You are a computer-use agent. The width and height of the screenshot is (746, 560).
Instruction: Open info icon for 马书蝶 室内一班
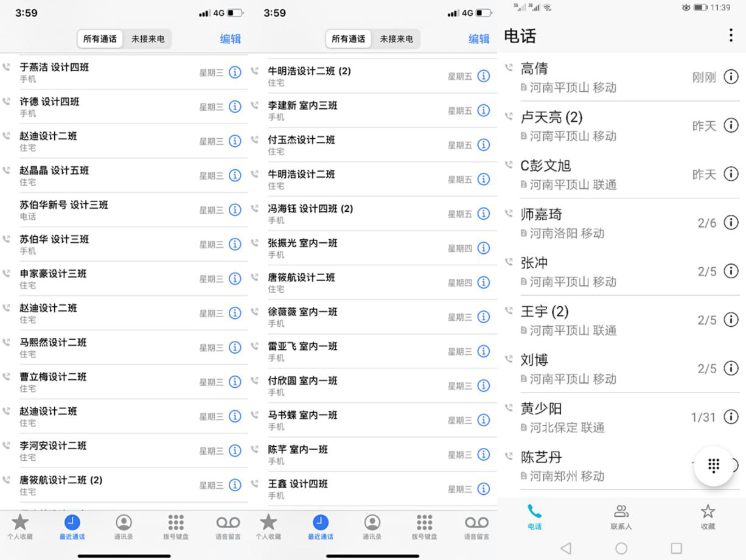click(x=484, y=420)
